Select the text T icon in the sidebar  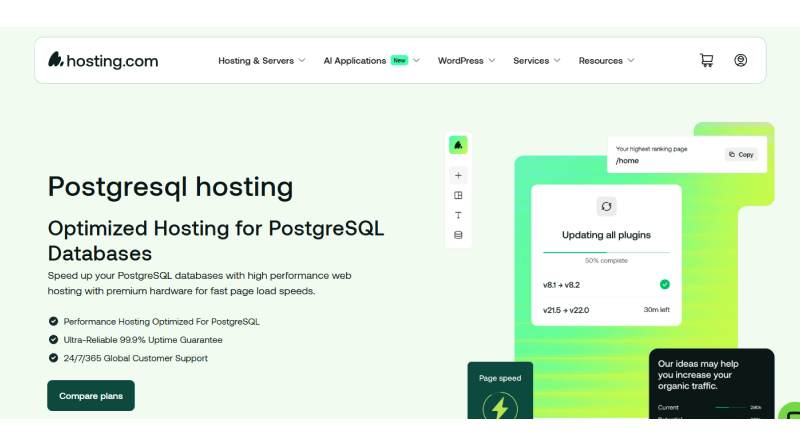coord(458,215)
